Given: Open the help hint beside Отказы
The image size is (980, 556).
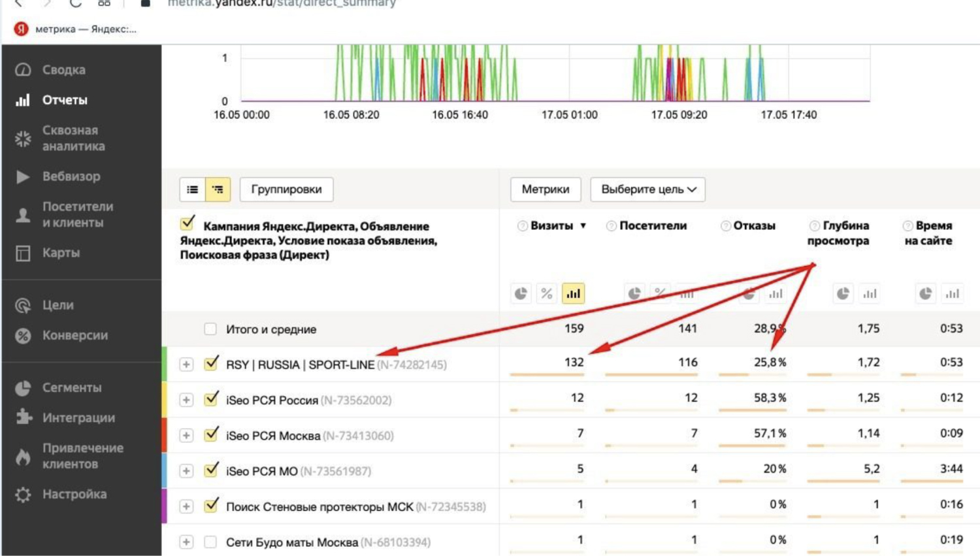Looking at the screenshot, I should (x=726, y=226).
